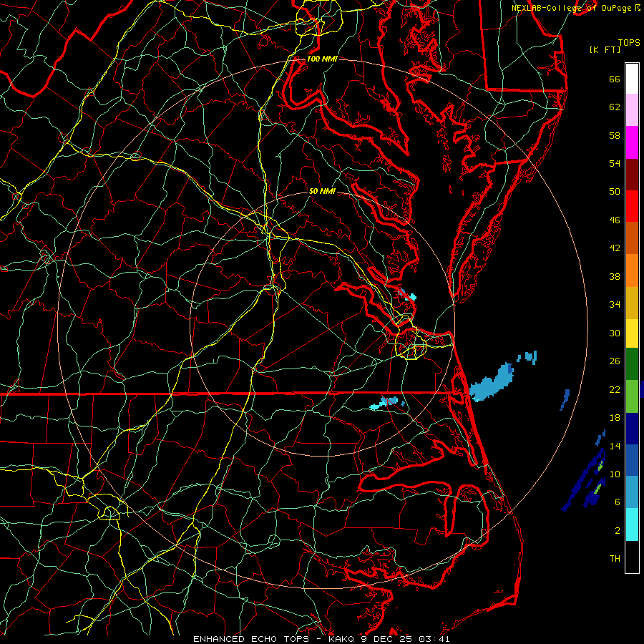This screenshot has height=644, width=644.
Task: Click the TOPS legend title
Action: 629,42
